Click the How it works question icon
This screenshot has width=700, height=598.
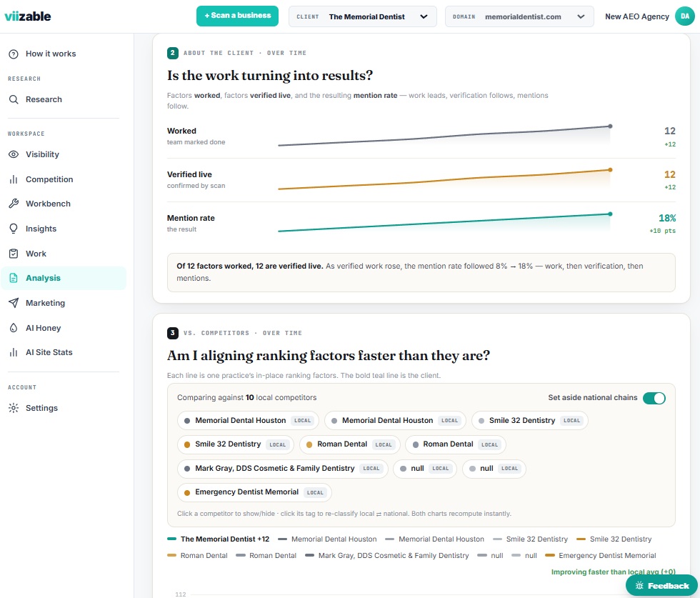[14, 54]
